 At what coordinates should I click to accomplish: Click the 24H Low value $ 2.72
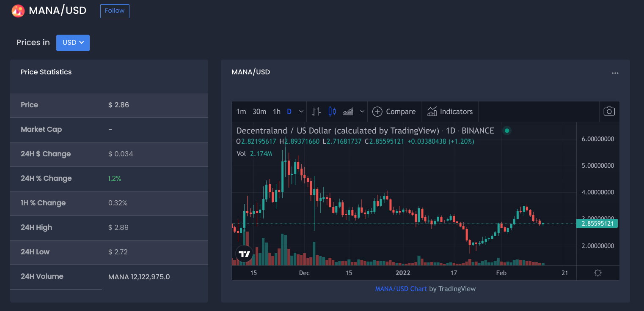(x=118, y=252)
